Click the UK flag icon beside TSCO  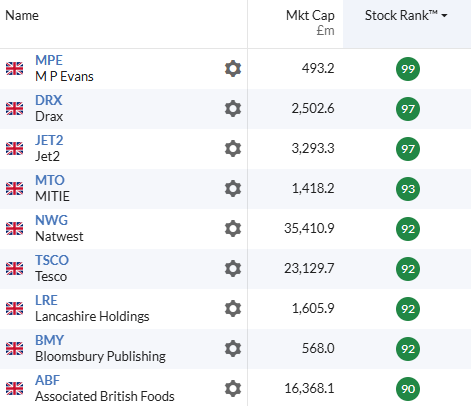pyautogui.click(x=15, y=269)
